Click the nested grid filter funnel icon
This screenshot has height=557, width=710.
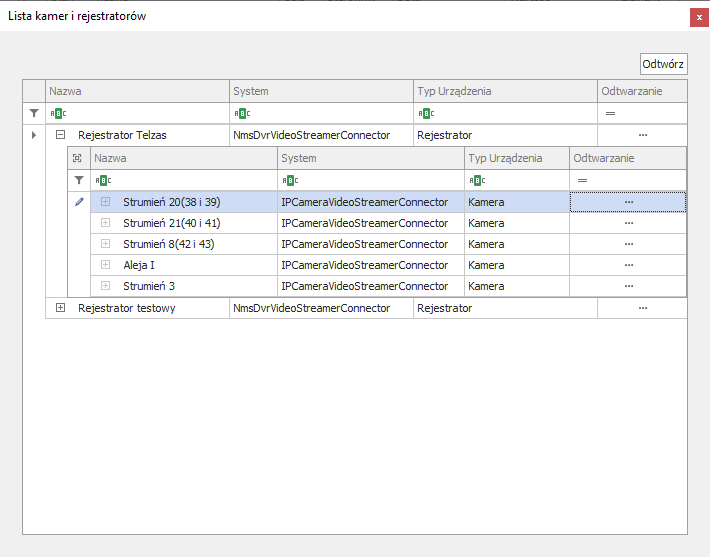pyautogui.click(x=79, y=180)
